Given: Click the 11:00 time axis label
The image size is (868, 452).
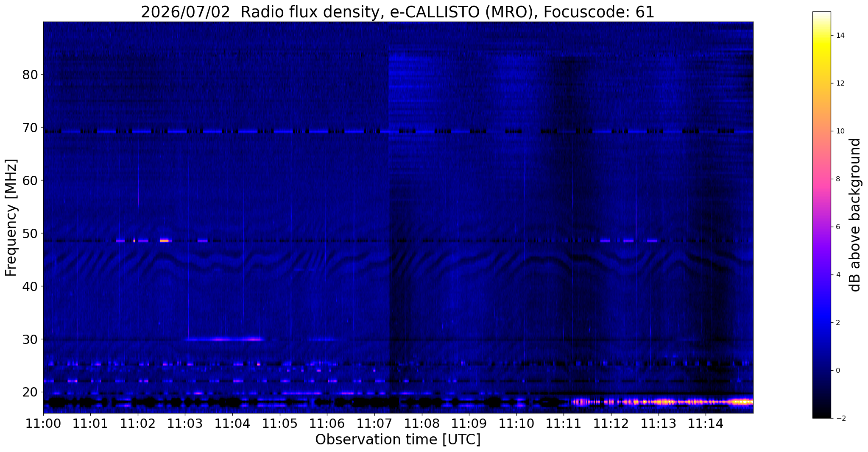Looking at the screenshot, I should (x=43, y=424).
